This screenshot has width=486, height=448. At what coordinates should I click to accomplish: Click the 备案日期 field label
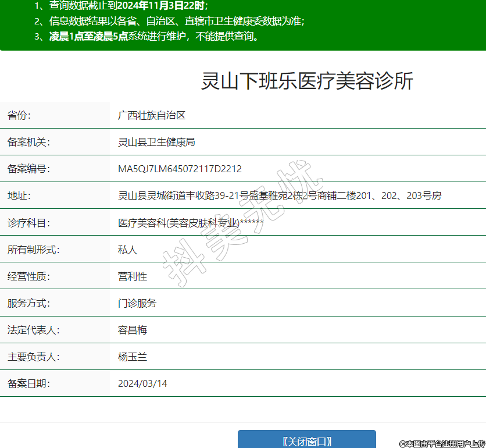click(28, 383)
